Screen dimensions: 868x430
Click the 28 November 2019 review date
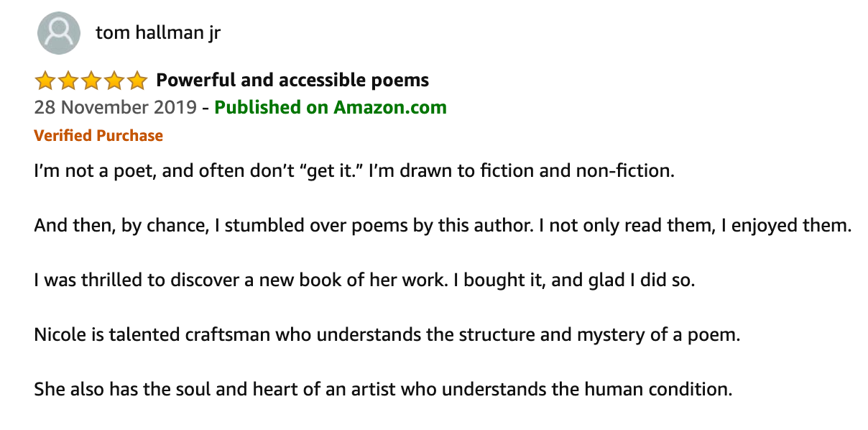point(115,108)
